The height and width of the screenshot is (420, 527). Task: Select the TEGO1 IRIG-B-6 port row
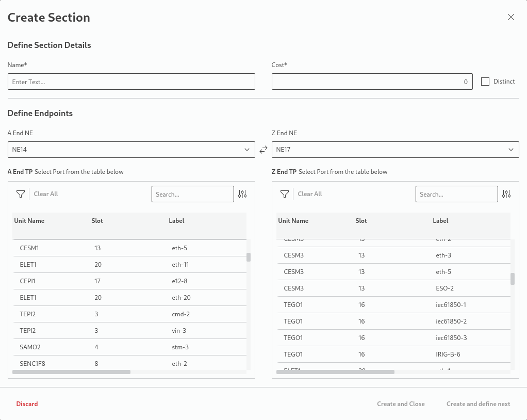click(x=393, y=354)
